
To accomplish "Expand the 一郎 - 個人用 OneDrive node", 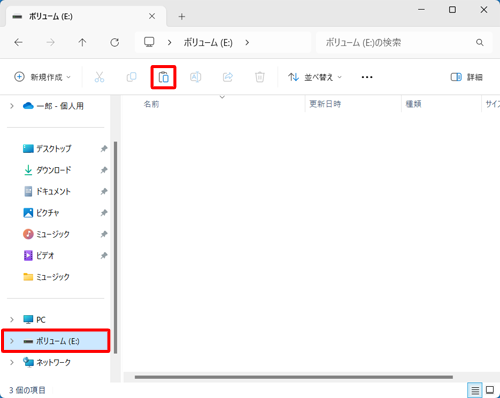I will point(12,106).
